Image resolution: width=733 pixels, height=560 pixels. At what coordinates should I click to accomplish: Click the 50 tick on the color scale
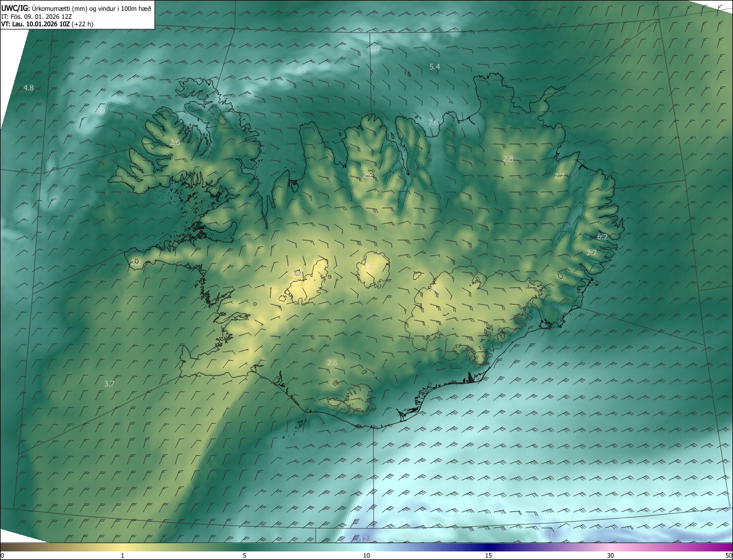tap(729, 555)
